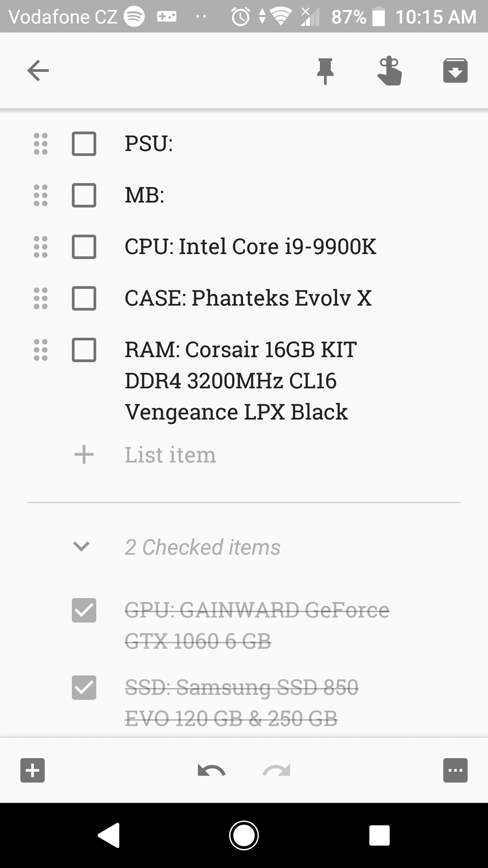Screen dimensions: 488x868
Task: Tap the drag handle next to RAM item
Action: click(x=41, y=350)
